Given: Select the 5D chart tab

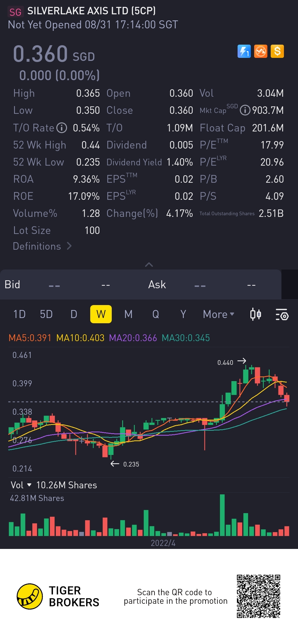Looking at the screenshot, I should pyautogui.click(x=46, y=314).
